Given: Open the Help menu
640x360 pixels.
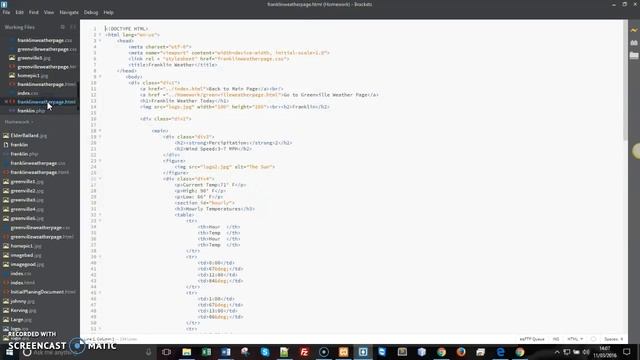Looking at the screenshot, I should point(108,13).
